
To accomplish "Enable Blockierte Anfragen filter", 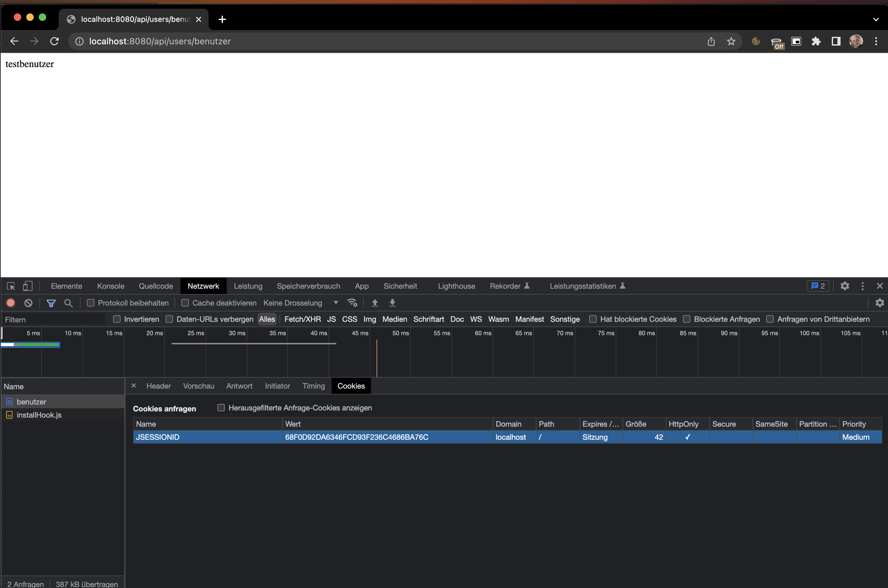I will coord(687,319).
